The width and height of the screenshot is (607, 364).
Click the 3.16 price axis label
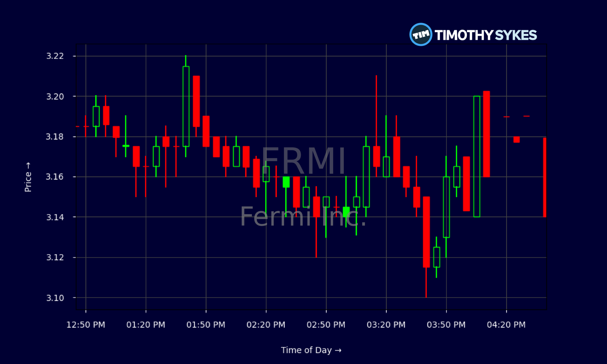[x=55, y=177]
